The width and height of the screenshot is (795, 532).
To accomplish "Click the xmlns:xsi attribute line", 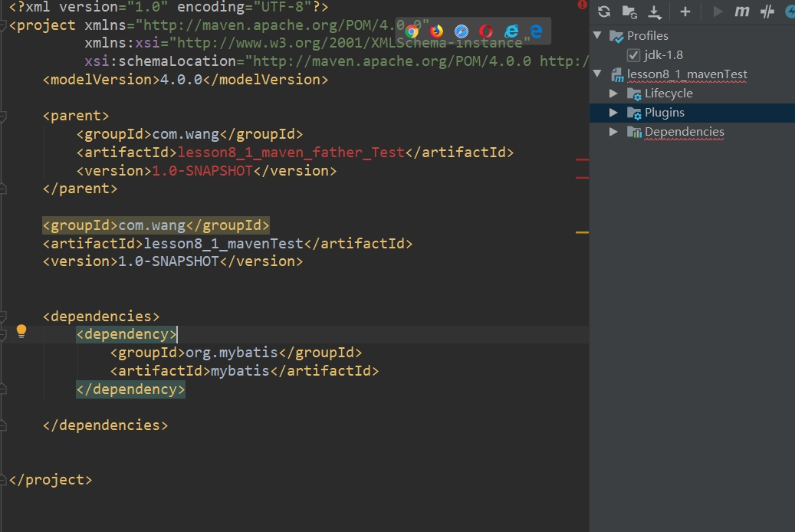I will (307, 43).
